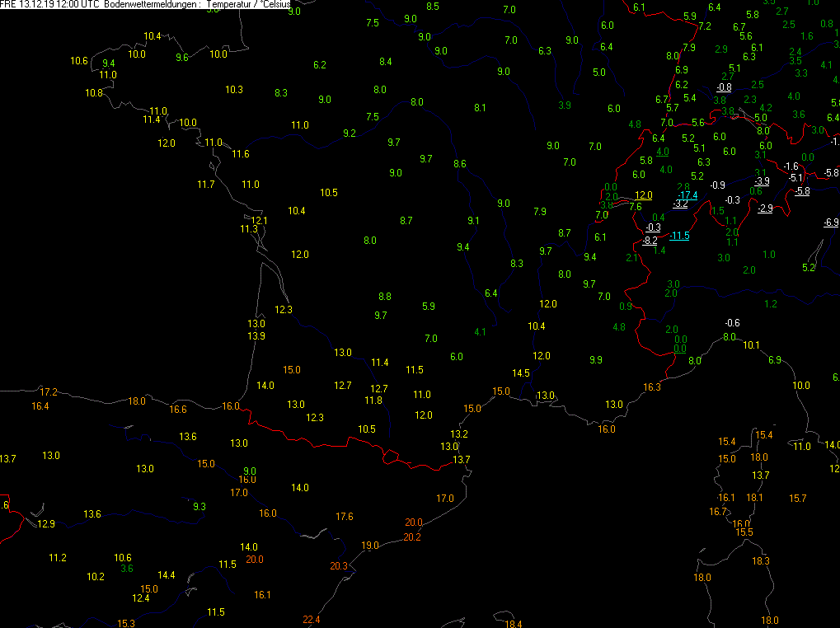Viewport: 840px width, 628px height.
Task: Click the 19.0 coastal temperature value
Action: coord(370,545)
